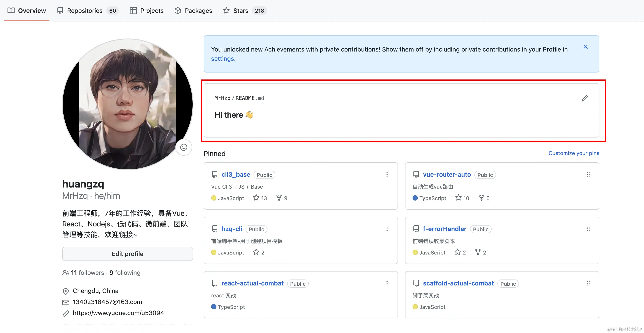
Task: Grab the scaffold-actual-combat pin drag handle
Action: (588, 283)
